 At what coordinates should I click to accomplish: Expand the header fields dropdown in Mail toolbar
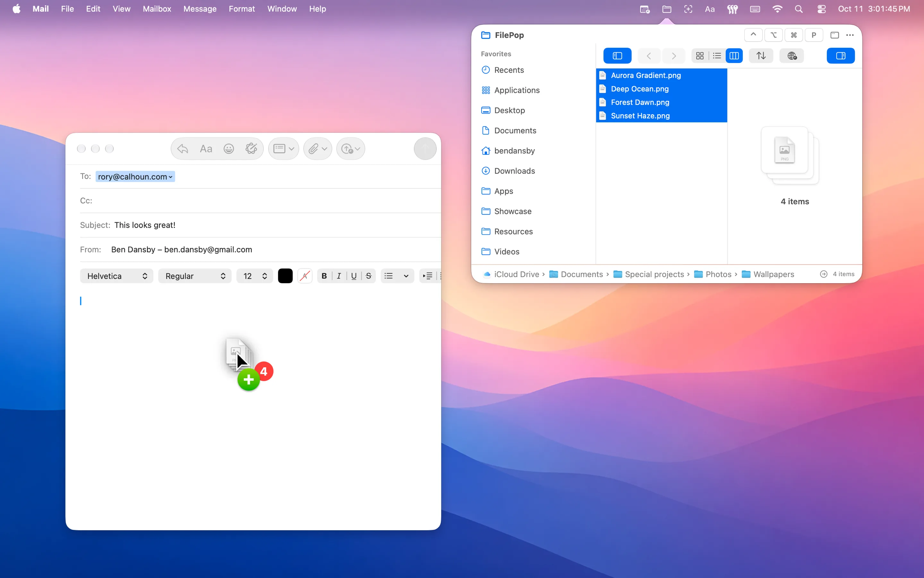tap(284, 149)
